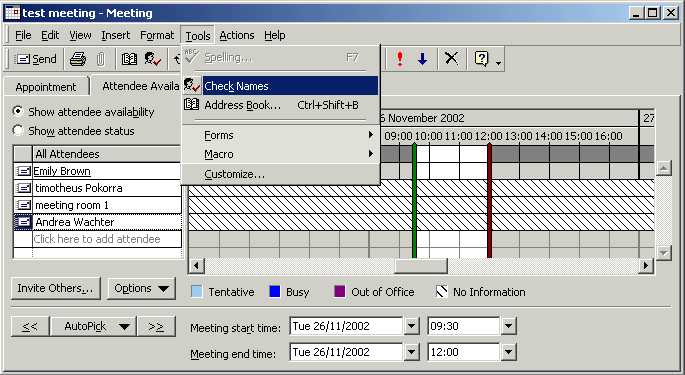Viewport: 685px width, 375px height.
Task: Click envelope icon beside Andrea Wachter
Action: [23, 222]
